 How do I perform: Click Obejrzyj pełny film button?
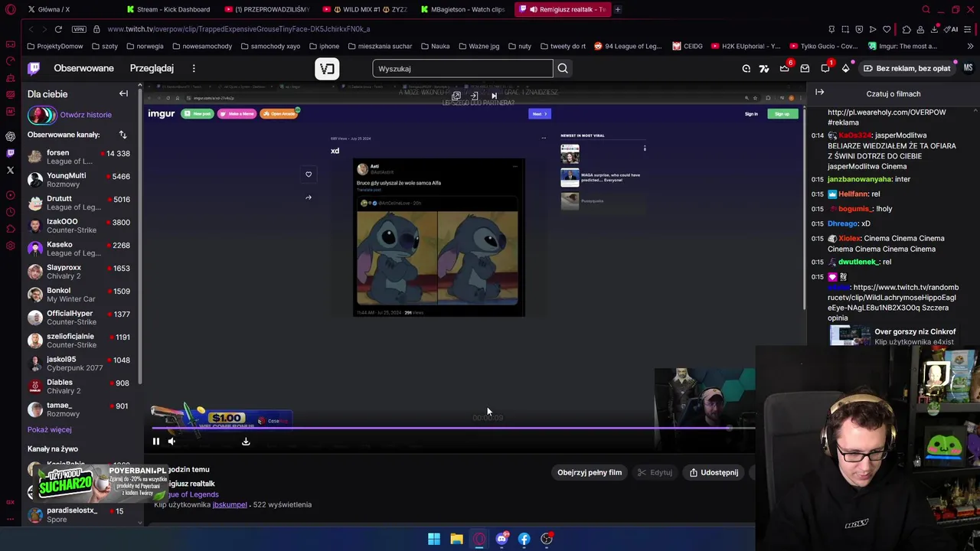coord(590,472)
